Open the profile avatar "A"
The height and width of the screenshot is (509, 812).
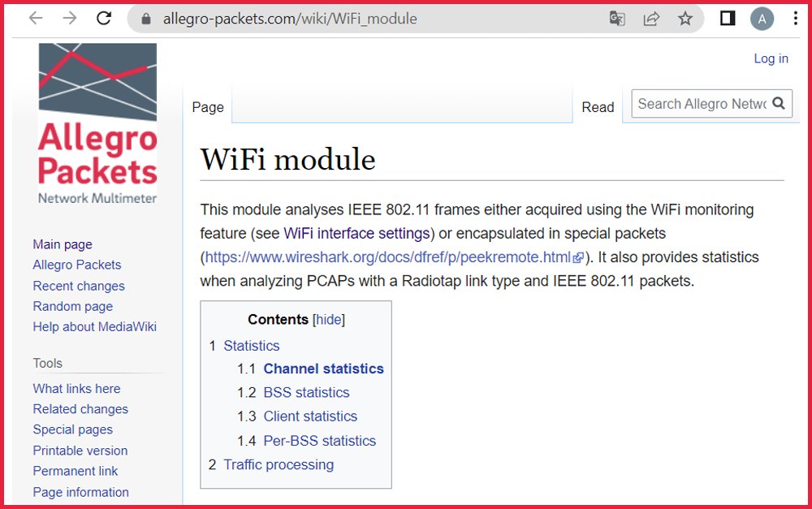(762, 19)
